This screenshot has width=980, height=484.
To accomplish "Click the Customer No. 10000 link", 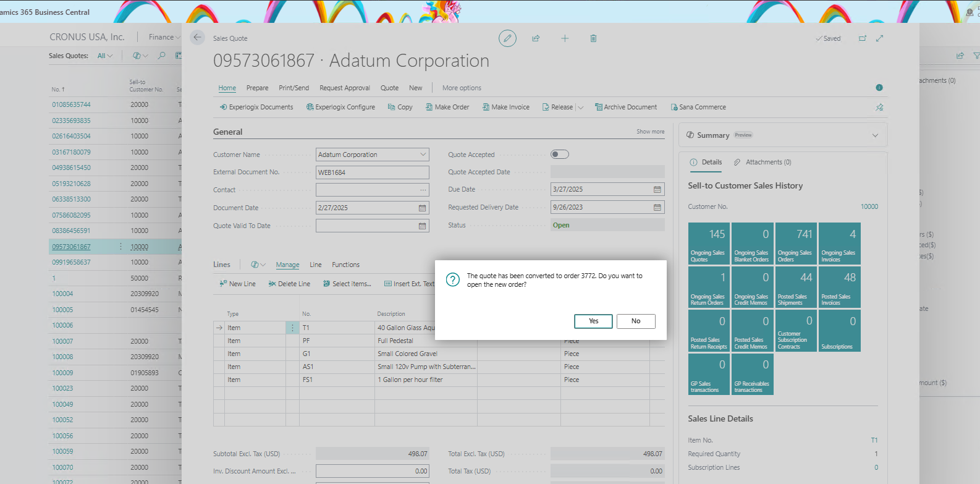I will coord(869,206).
